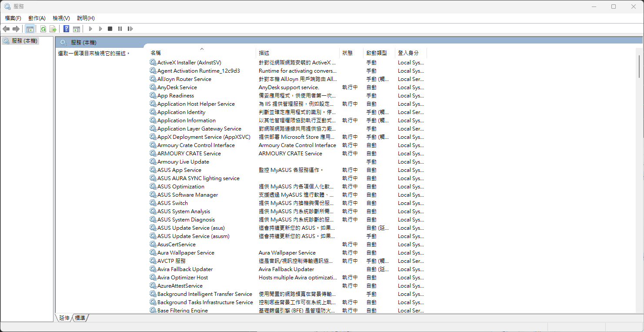Select the ASUS System Diagnosis service
644x332 pixels.
(x=186, y=220)
